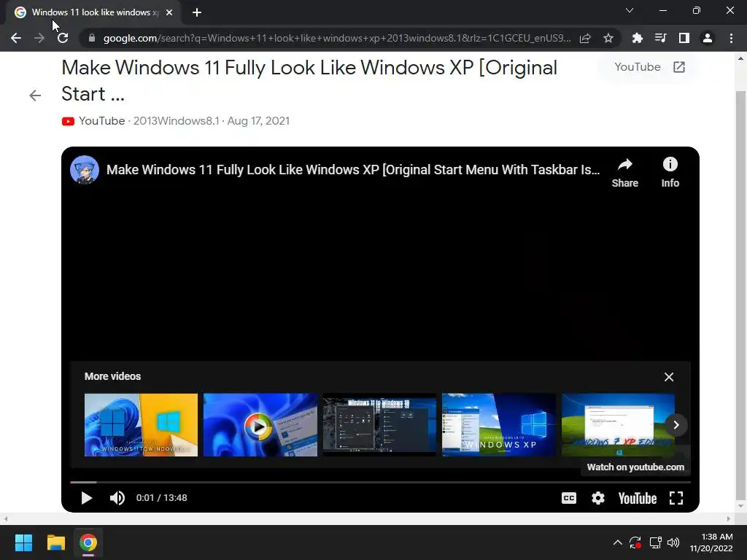Open the Windows Start menu
The width and height of the screenshot is (747, 560).
[x=23, y=542]
